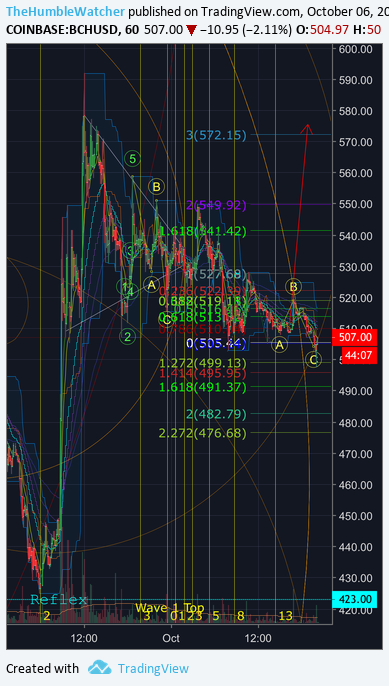Click the red down-triangle change indicator in header
This screenshot has width=389, height=686.
pyautogui.click(x=191, y=30)
